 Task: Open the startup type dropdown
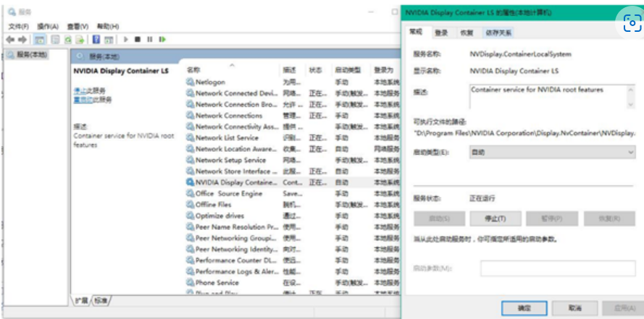point(553,153)
